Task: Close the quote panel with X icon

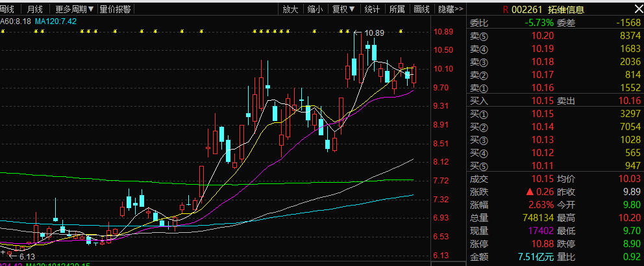Action: pos(638,9)
